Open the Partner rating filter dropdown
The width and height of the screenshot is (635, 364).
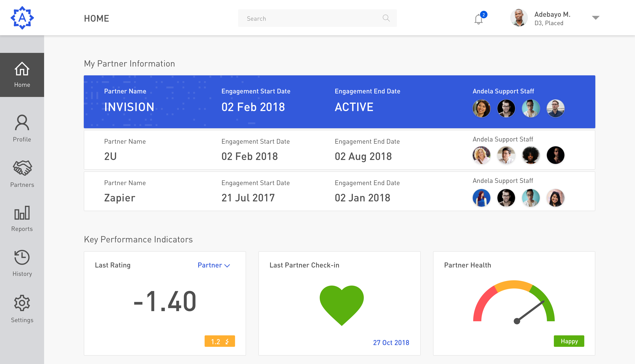[x=214, y=265]
